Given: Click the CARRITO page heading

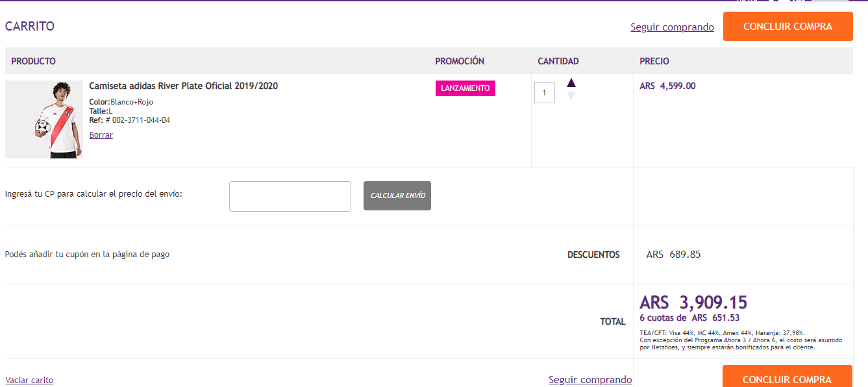Looking at the screenshot, I should [x=30, y=27].
